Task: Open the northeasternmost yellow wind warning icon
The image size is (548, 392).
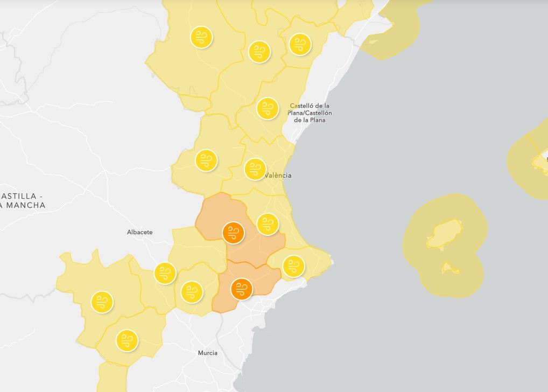Action: (300, 44)
